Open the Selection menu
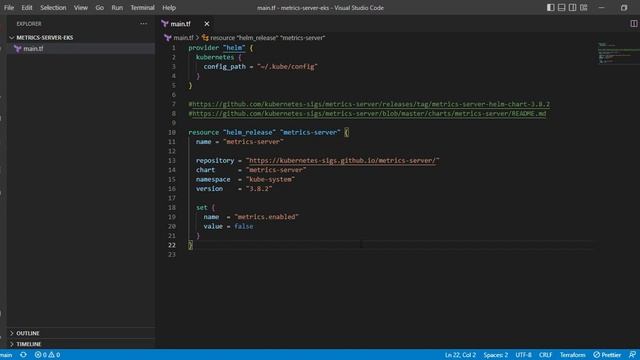 [x=53, y=8]
